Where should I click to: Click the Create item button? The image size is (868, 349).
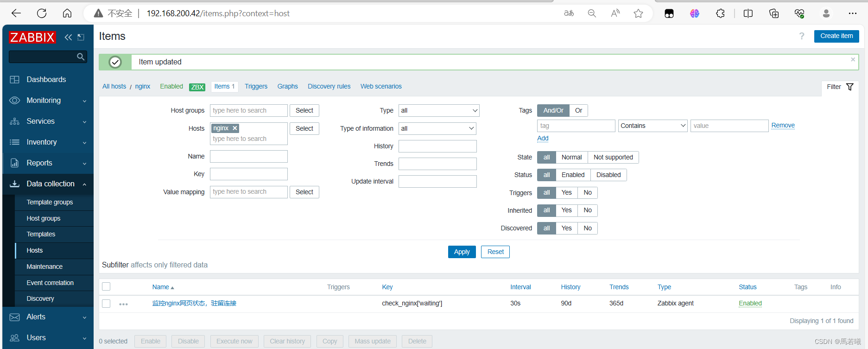pyautogui.click(x=836, y=36)
